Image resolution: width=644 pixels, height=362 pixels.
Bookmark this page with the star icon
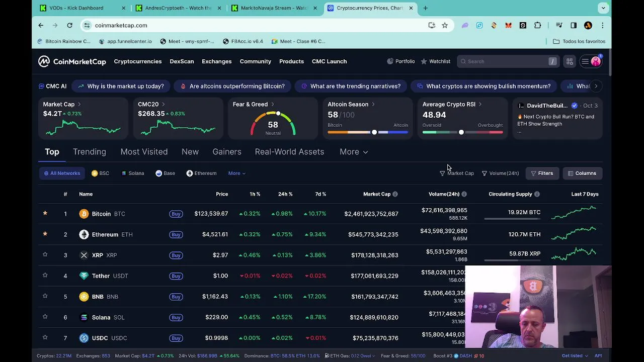point(445,25)
